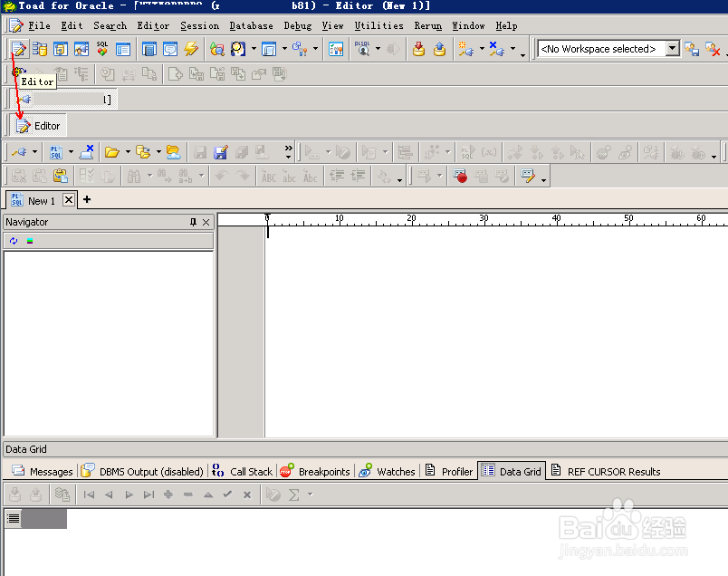Image resolution: width=728 pixels, height=576 pixels.
Task: Expand the editor connection plug dropdown arrow
Action: point(34,152)
